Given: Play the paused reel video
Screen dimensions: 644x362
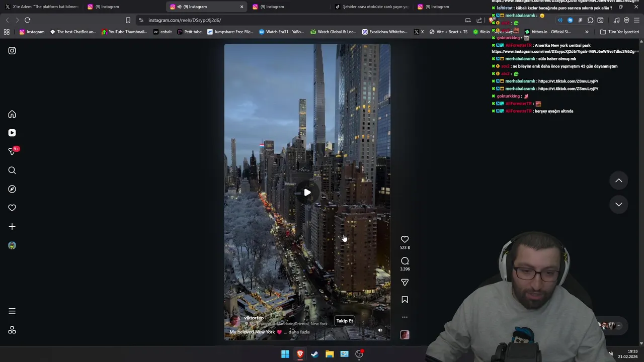Looking at the screenshot, I should click(307, 193).
